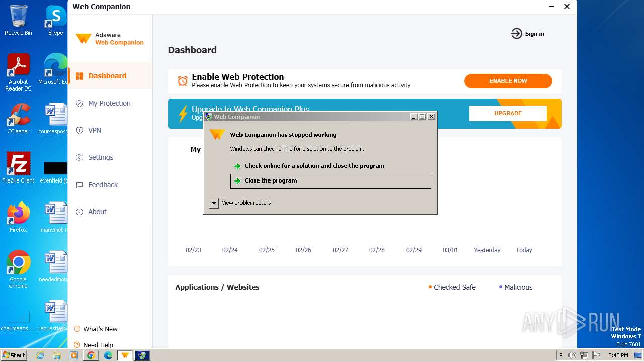Minimize the Web Companion main window
Screen dimensions: 644x362
tap(551, 7)
